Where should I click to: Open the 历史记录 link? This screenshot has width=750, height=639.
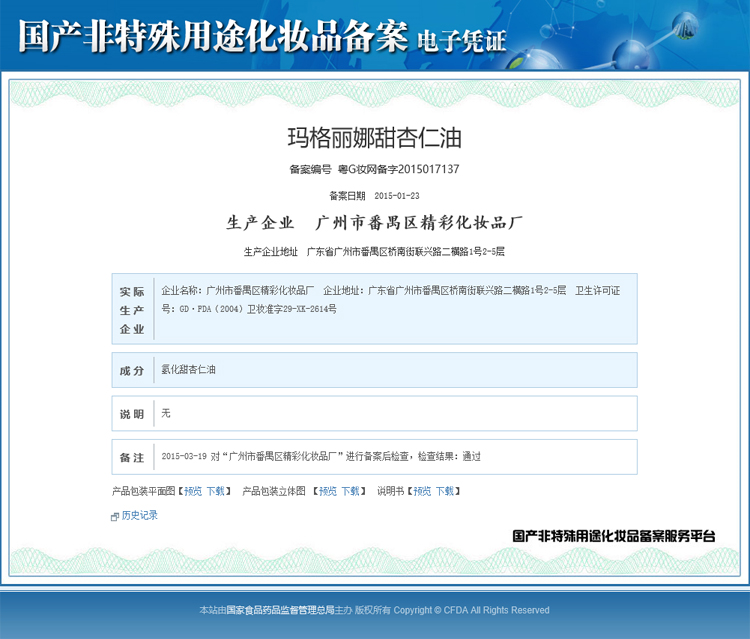point(140,515)
